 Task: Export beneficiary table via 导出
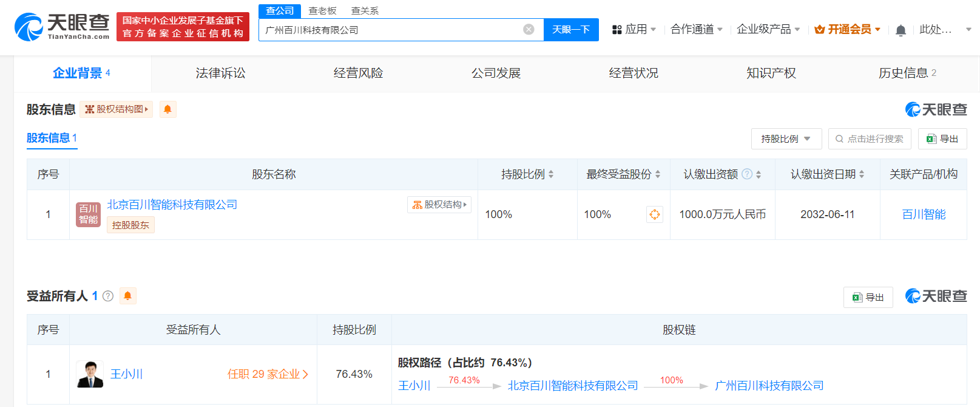pos(868,297)
